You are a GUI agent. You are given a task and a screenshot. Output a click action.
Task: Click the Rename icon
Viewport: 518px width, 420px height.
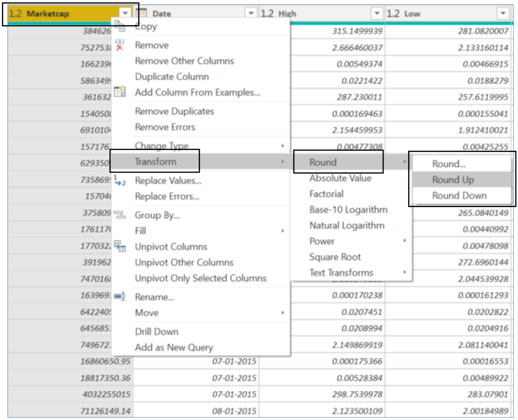(119, 297)
